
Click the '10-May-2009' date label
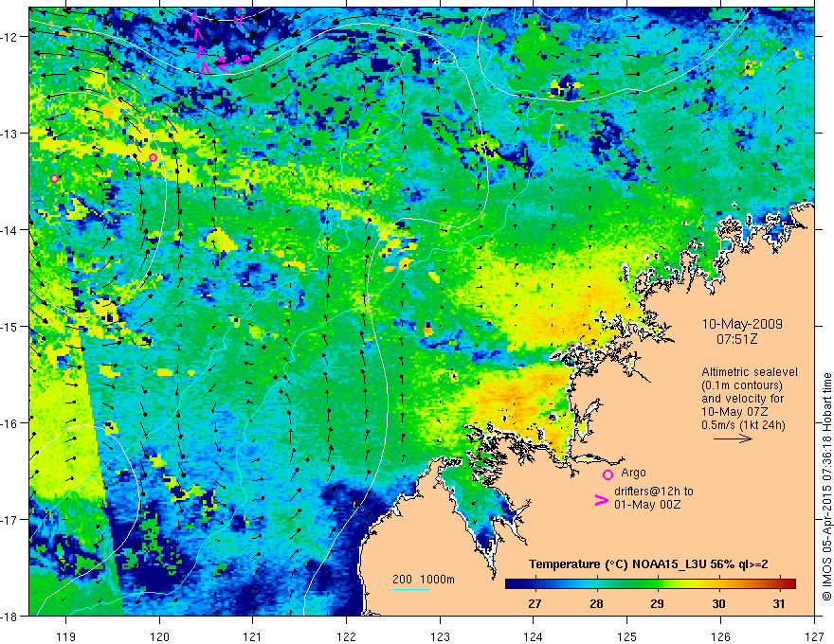[742, 324]
